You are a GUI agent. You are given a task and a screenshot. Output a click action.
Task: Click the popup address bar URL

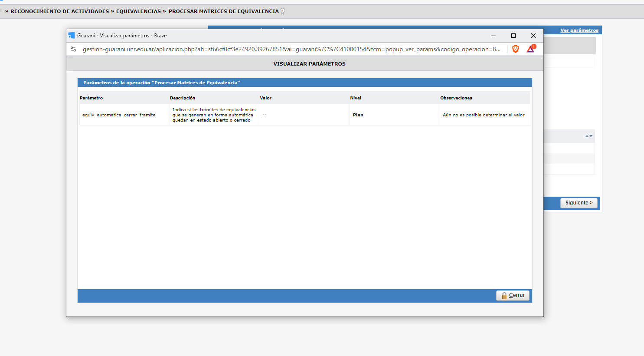291,49
